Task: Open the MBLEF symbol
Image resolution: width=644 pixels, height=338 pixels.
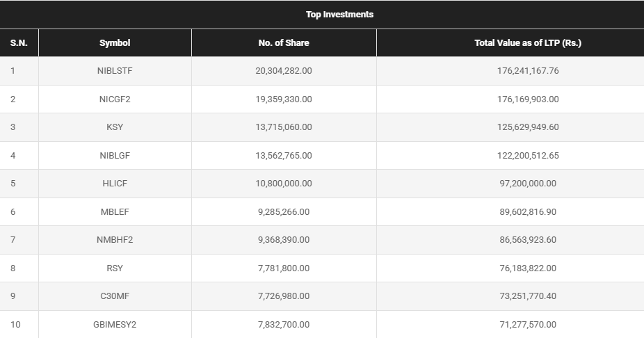Action: click(x=115, y=212)
